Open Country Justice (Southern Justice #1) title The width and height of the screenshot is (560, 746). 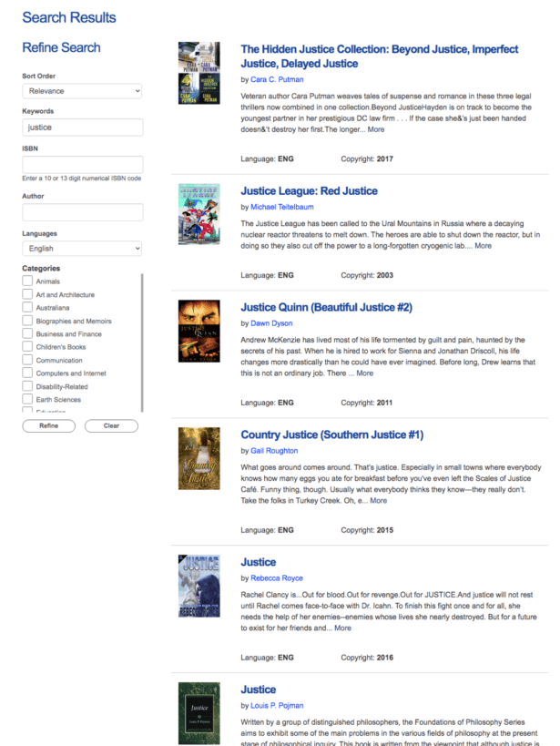click(x=331, y=434)
